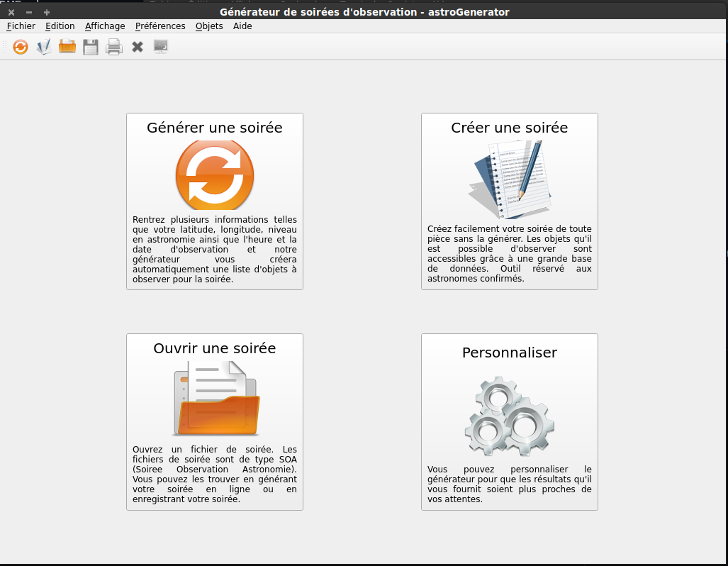
Task: Click the printer toolbar icon
Action: tap(114, 48)
